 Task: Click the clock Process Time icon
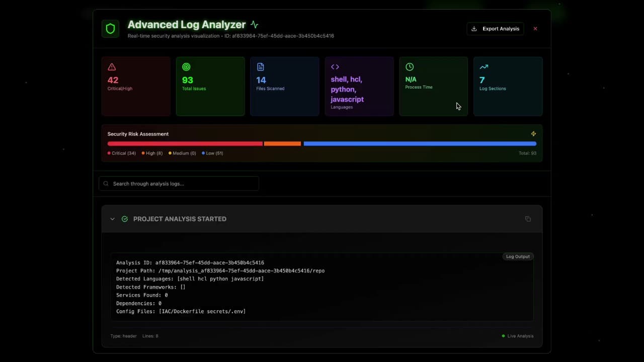pyautogui.click(x=410, y=67)
